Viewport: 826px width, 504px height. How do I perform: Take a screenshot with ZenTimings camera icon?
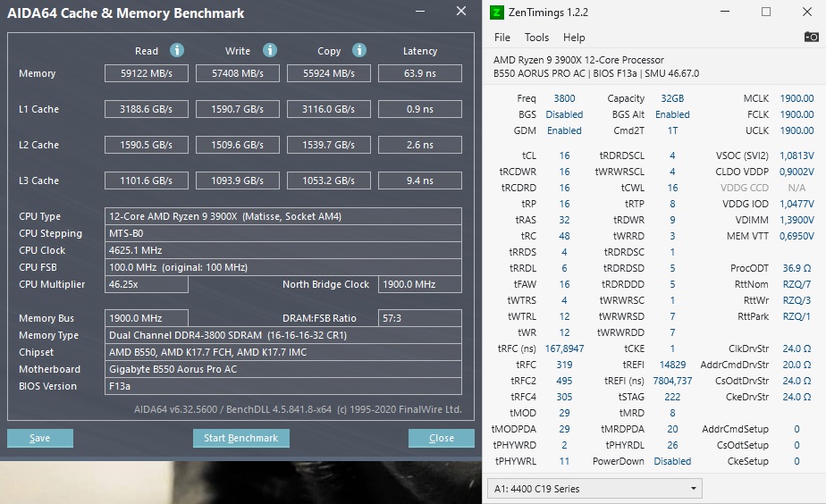[812, 37]
